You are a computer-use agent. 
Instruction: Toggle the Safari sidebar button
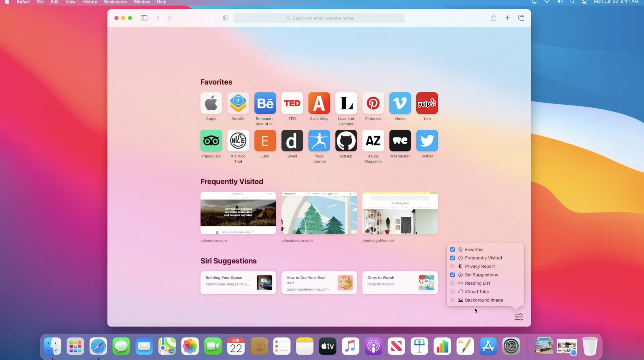[144, 18]
